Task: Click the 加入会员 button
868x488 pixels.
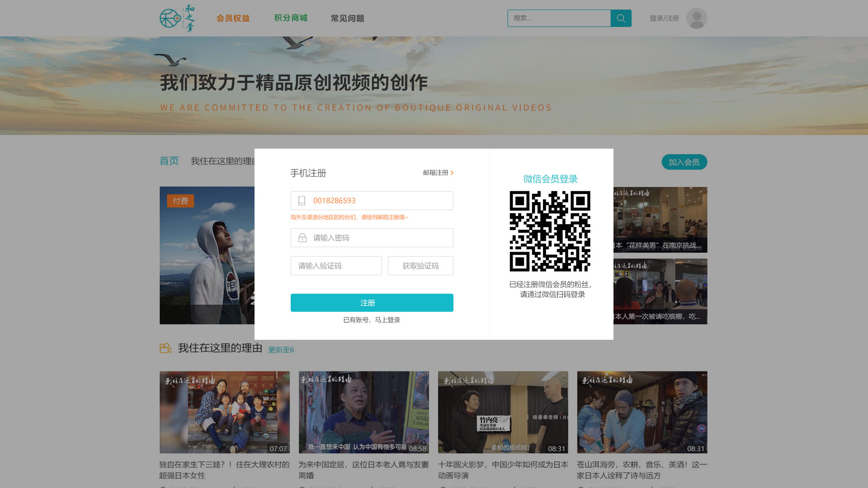Action: [x=684, y=162]
